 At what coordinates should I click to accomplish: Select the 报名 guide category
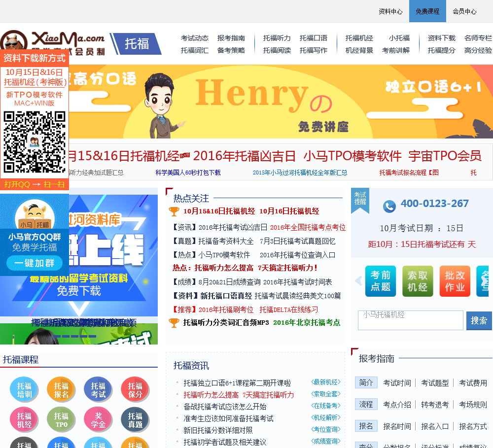(366, 426)
